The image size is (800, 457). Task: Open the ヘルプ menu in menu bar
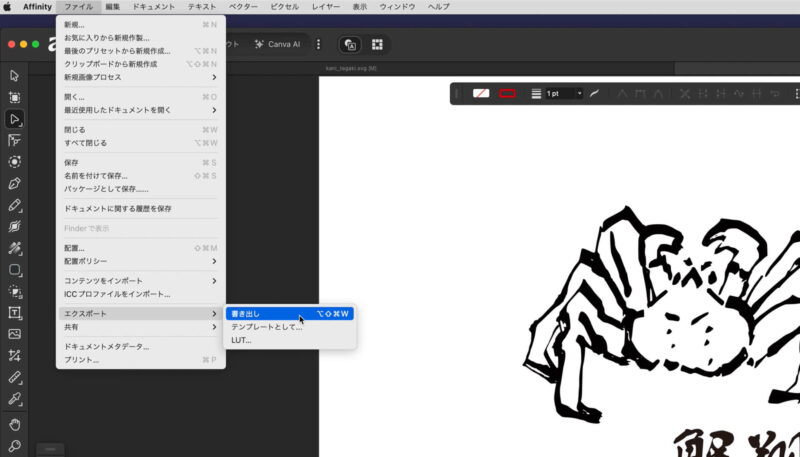[439, 7]
